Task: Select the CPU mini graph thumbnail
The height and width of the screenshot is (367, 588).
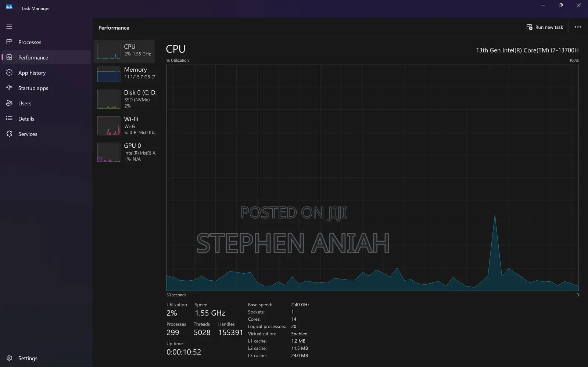Action: click(x=108, y=51)
